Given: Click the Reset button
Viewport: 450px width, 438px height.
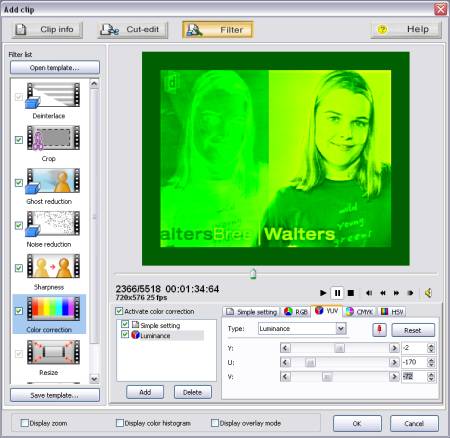Looking at the screenshot, I should [413, 330].
